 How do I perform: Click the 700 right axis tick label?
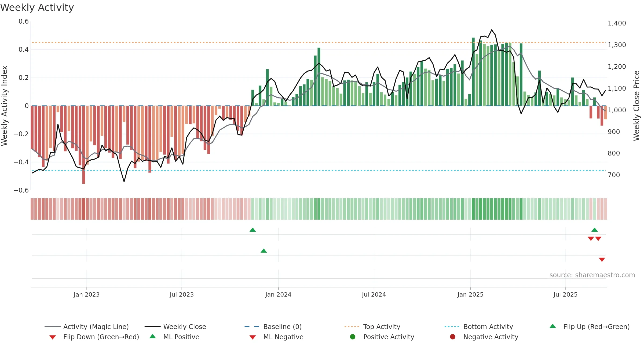[x=614, y=175]
